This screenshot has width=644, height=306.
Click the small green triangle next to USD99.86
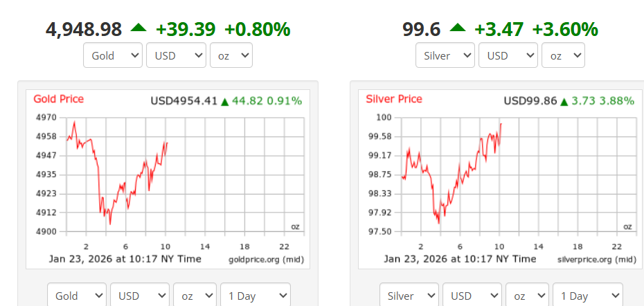(564, 102)
